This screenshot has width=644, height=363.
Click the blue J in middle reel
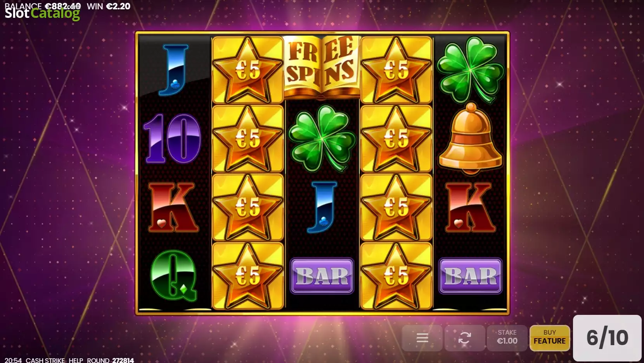click(322, 207)
